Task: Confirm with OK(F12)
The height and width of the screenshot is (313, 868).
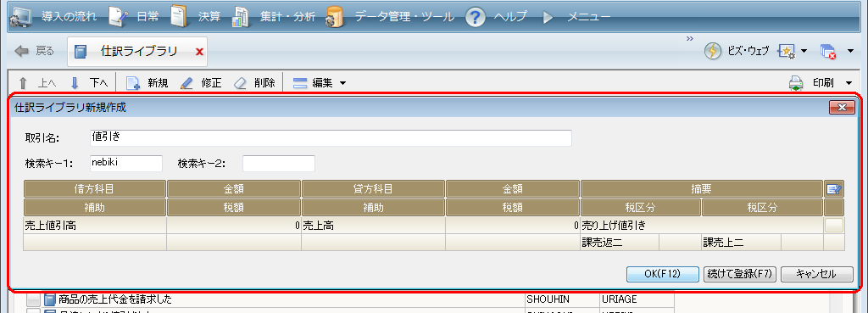Action: [662, 274]
